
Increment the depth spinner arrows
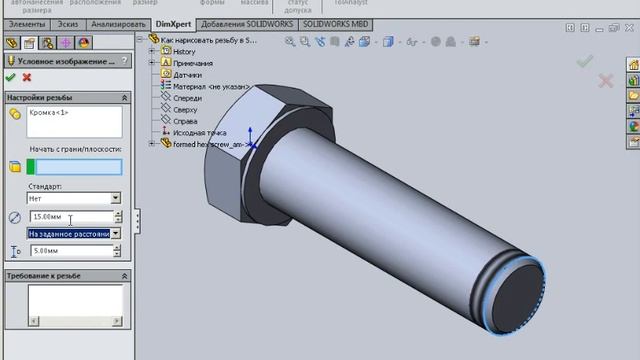(117, 248)
